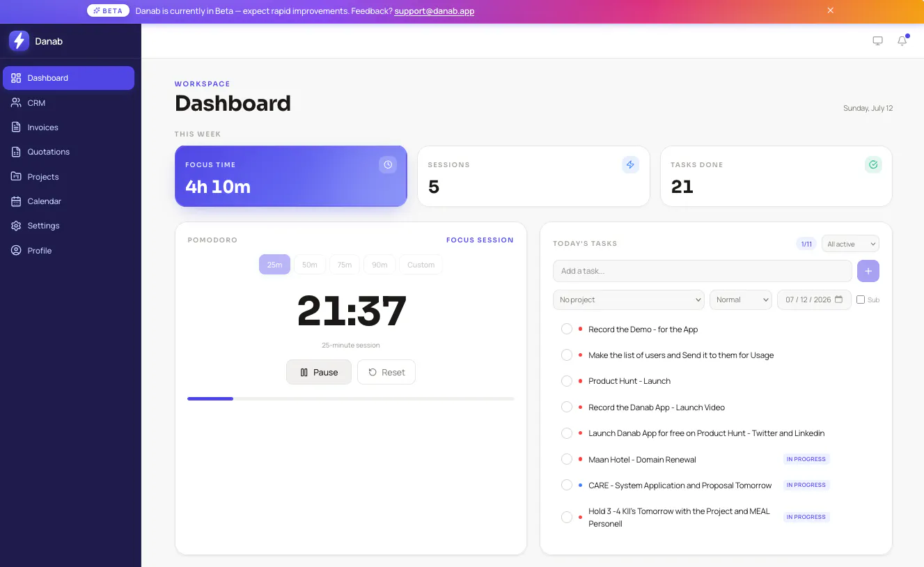Add task using the plus button
The image size is (924, 567).
pos(868,271)
